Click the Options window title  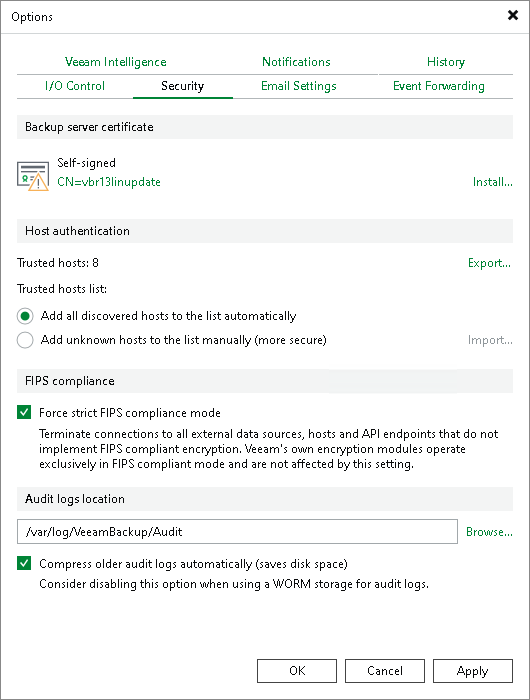[32, 17]
